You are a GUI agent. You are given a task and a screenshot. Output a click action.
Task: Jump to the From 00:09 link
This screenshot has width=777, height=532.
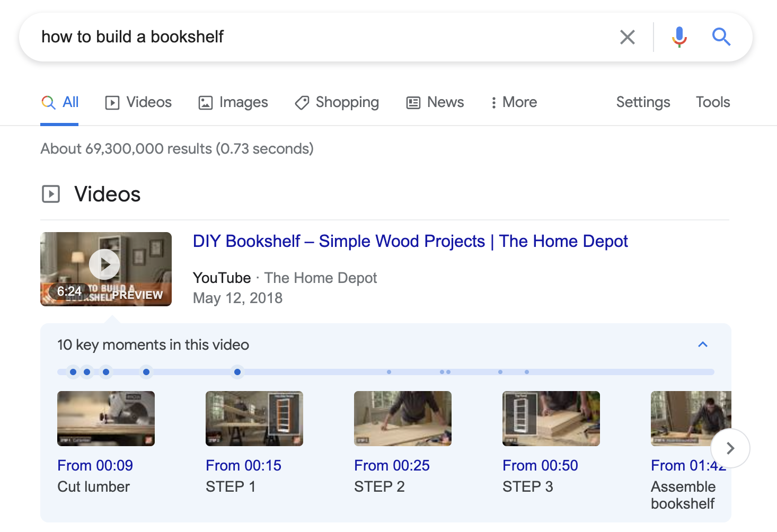95,465
